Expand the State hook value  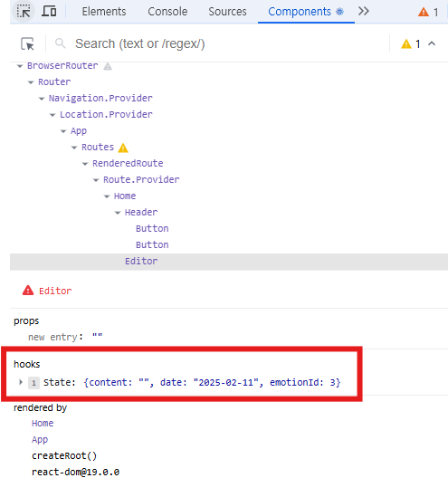[21, 382]
